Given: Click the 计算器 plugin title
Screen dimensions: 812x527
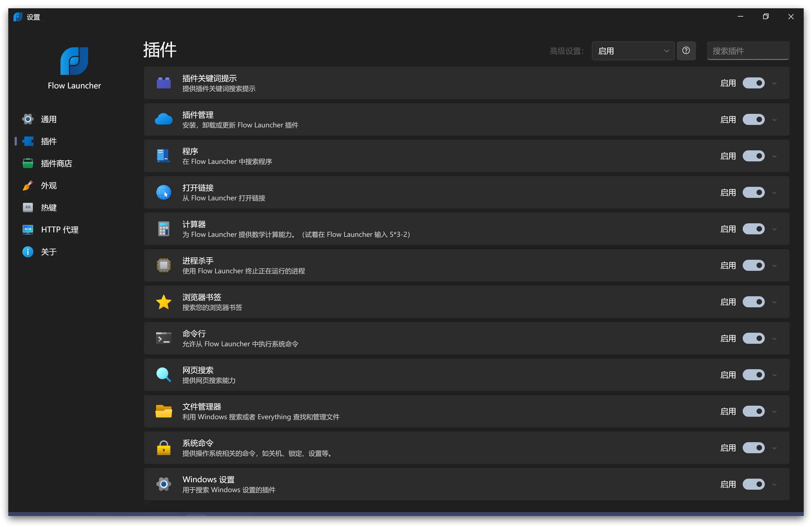Looking at the screenshot, I should pyautogui.click(x=194, y=224).
